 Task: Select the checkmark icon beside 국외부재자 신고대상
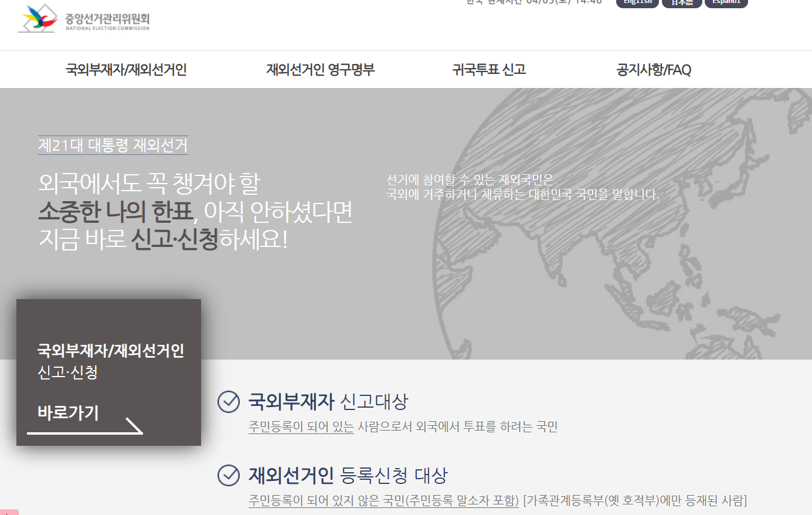pyautogui.click(x=228, y=403)
